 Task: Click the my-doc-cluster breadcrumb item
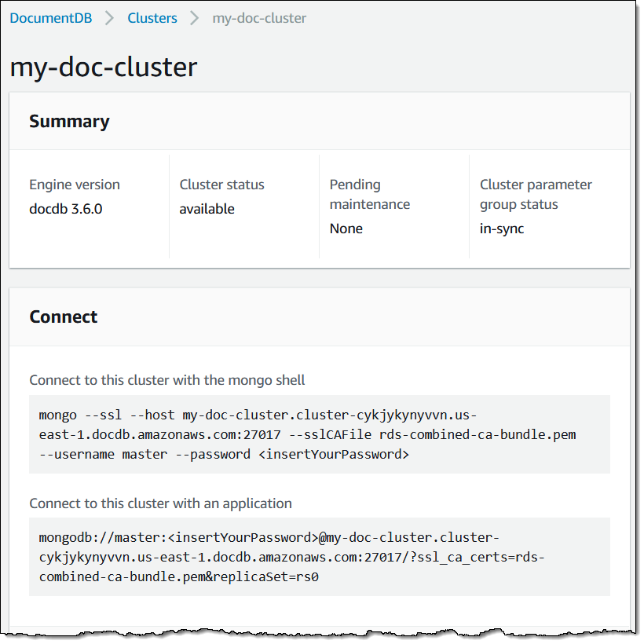(x=259, y=18)
